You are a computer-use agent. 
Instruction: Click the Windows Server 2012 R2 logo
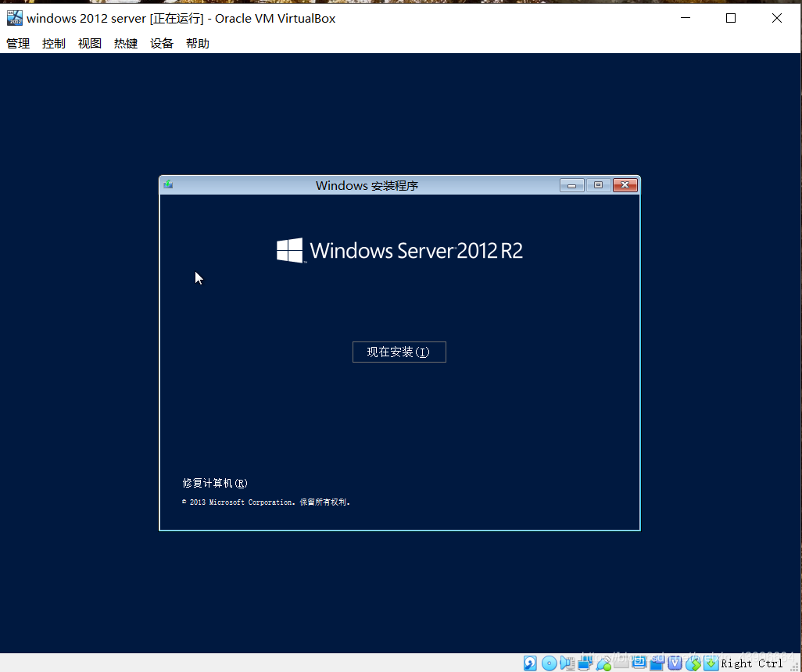point(399,251)
